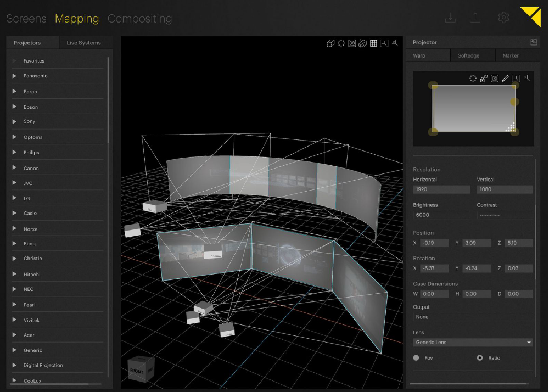Click the pencil edit icon in warp preview
Viewport: 549px width, 392px height.
[x=505, y=79]
